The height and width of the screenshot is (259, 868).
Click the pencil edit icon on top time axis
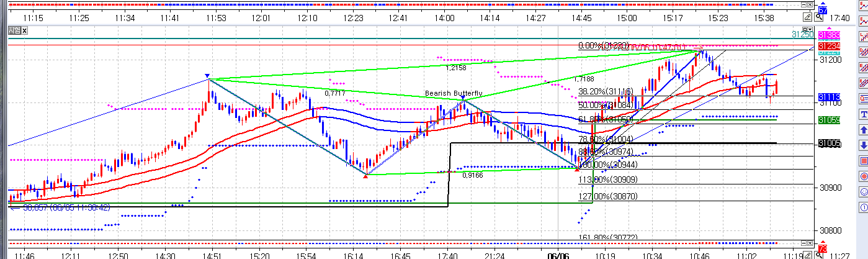(x=807, y=17)
